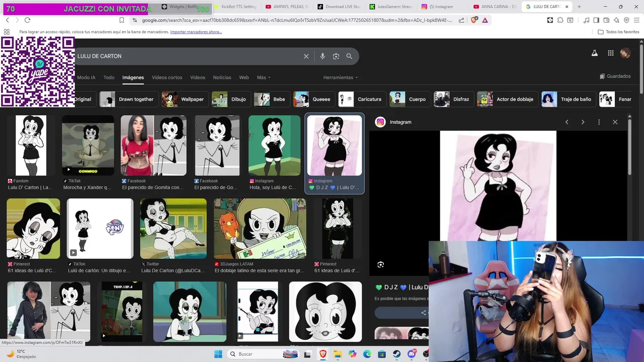Image resolution: width=644 pixels, height=362 pixels.
Task: Switch to Todo results tab
Action: [x=109, y=77]
